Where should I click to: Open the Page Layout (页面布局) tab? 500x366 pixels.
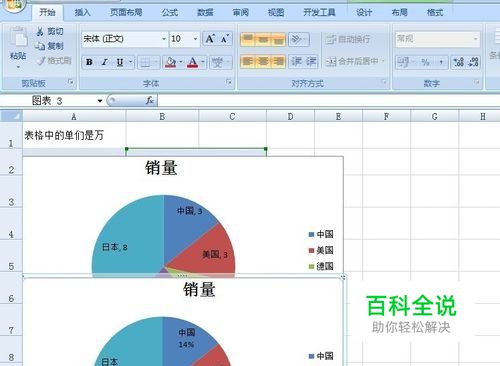(x=126, y=12)
